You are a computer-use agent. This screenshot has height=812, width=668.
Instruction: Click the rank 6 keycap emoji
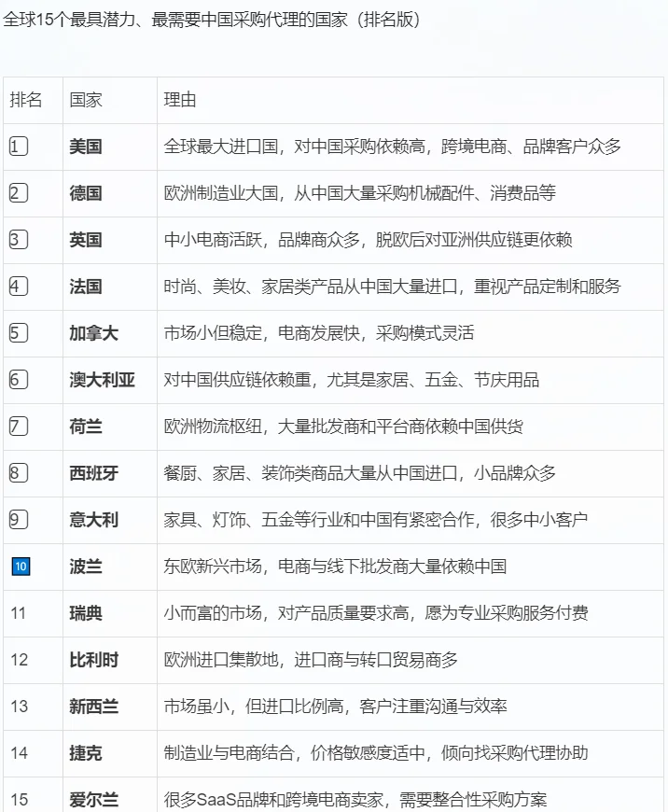point(18,380)
